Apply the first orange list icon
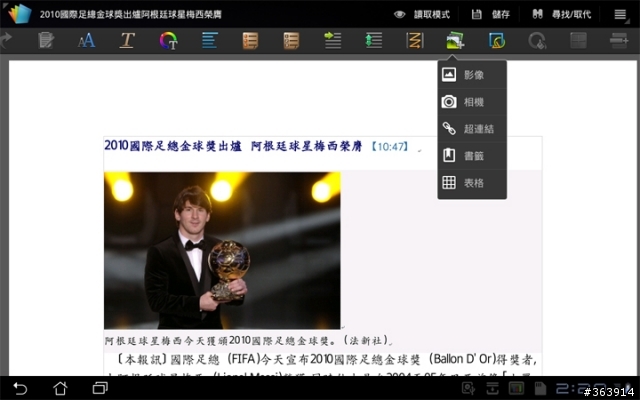640x400 pixels. [250, 40]
